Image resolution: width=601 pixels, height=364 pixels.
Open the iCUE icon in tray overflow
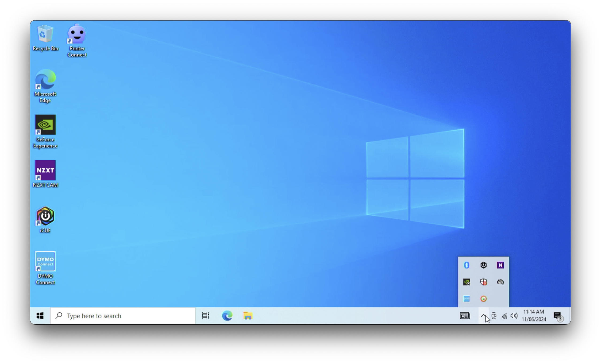coord(483,265)
